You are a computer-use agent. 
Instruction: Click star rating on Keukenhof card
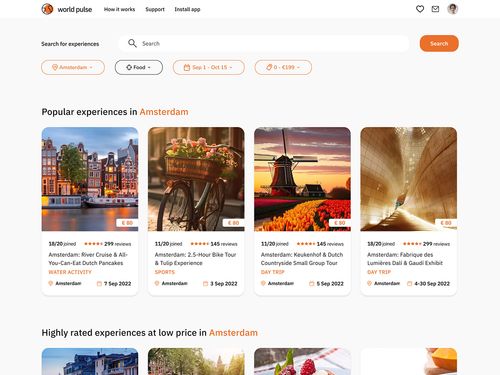tap(306, 244)
